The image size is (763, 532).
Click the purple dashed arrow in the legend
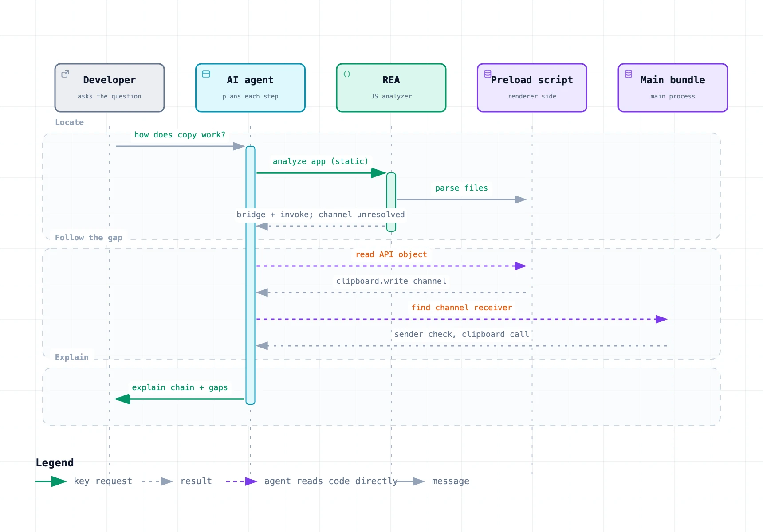point(242,481)
